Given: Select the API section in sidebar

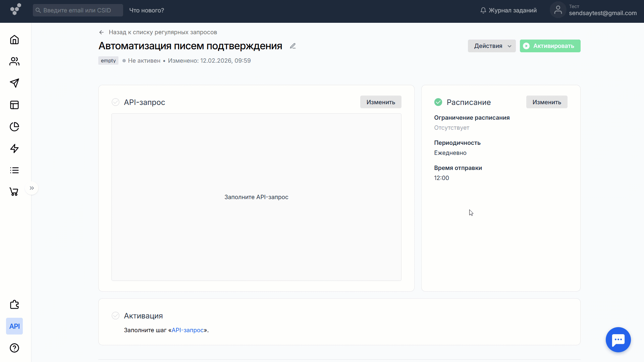Looking at the screenshot, I should click(14, 326).
